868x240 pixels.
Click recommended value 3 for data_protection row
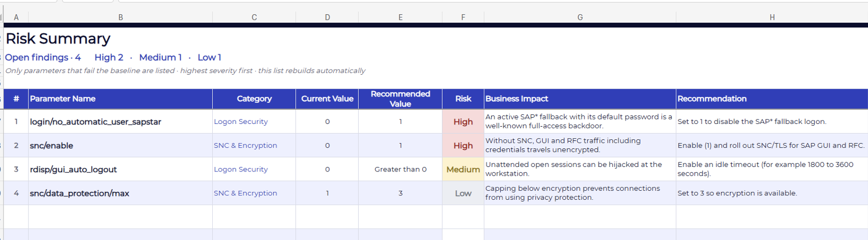[x=400, y=193]
